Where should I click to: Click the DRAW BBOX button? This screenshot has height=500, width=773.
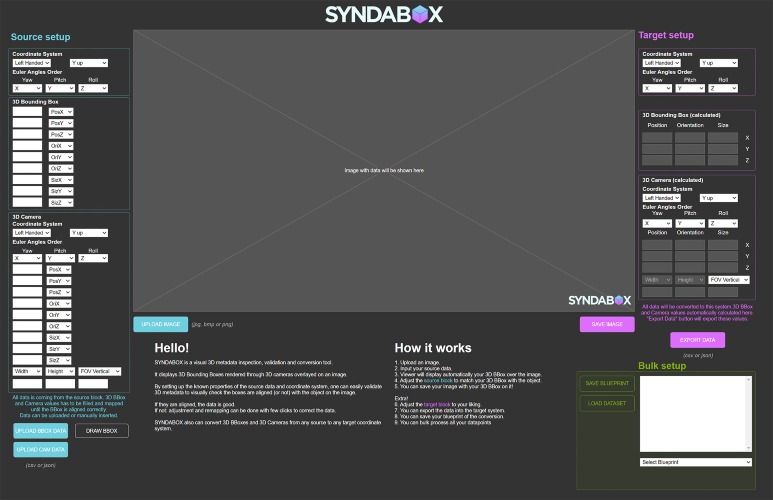tap(102, 430)
